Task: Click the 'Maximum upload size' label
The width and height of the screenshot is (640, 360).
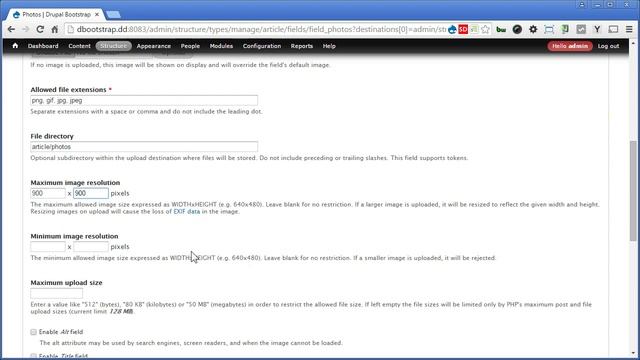Action: [66, 282]
